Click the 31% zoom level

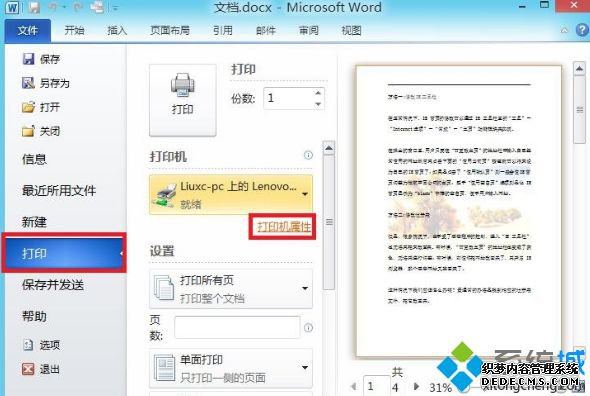[440, 387]
